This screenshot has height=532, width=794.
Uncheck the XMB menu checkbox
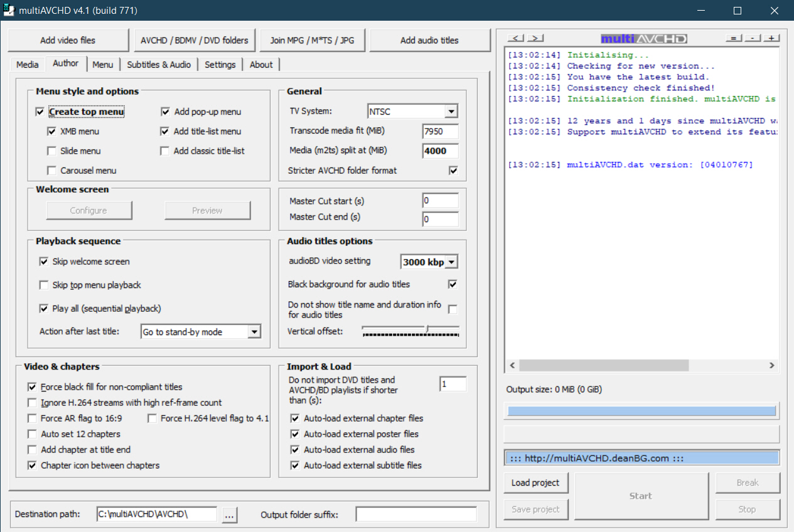click(x=52, y=132)
